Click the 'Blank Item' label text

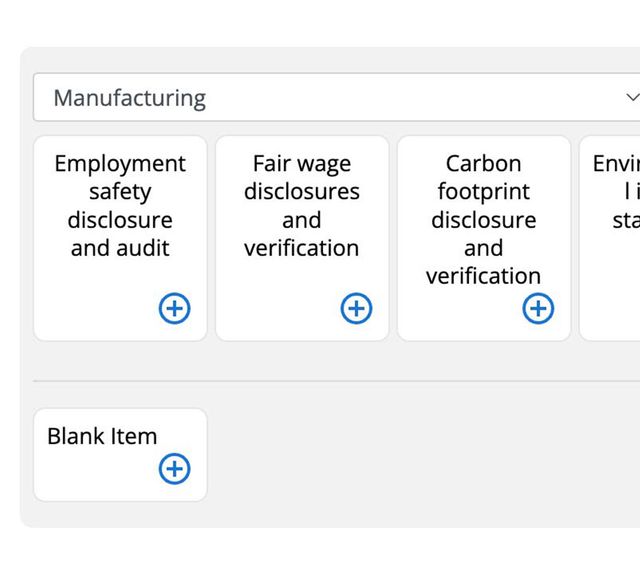[x=102, y=436]
